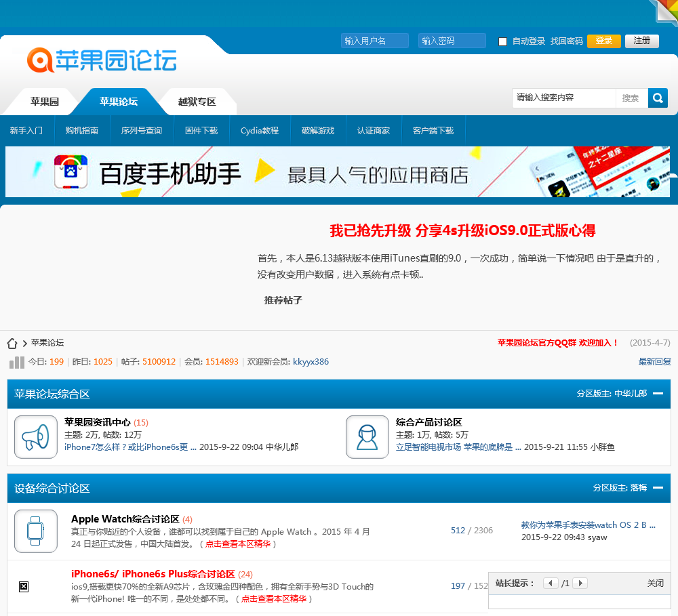Image resolution: width=678 pixels, height=616 pixels.
Task: Open 苹果园资讯中心 forum title
Action: (x=97, y=422)
